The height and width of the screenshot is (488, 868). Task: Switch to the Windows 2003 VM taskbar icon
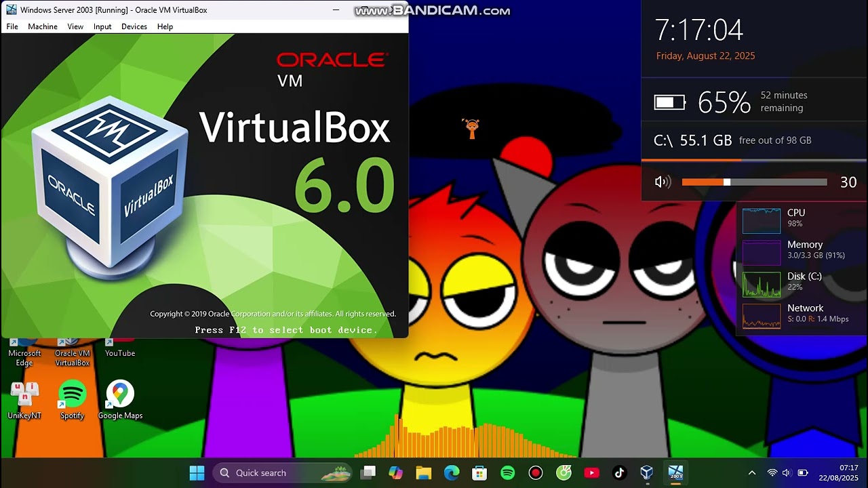[675, 473]
